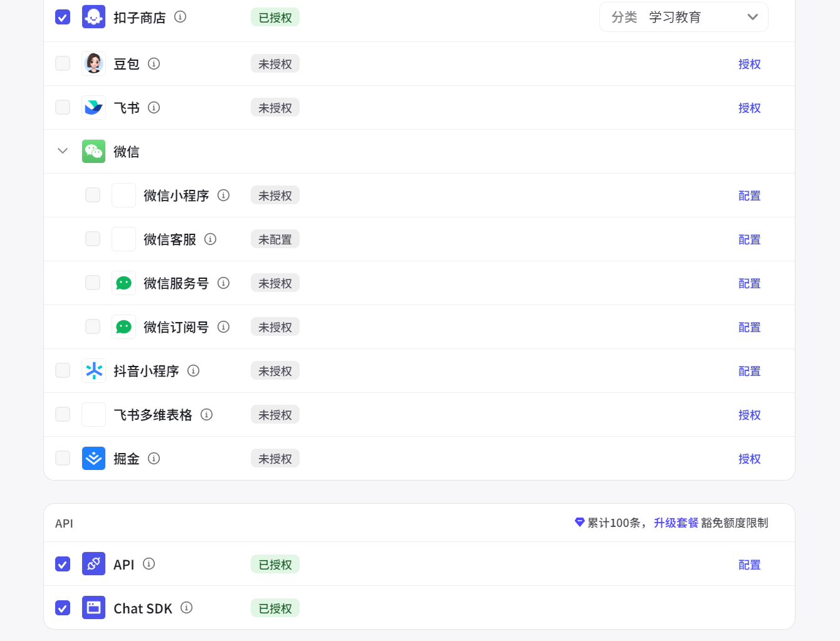Click the API section heading
This screenshot has width=840, height=641.
pos(64,523)
